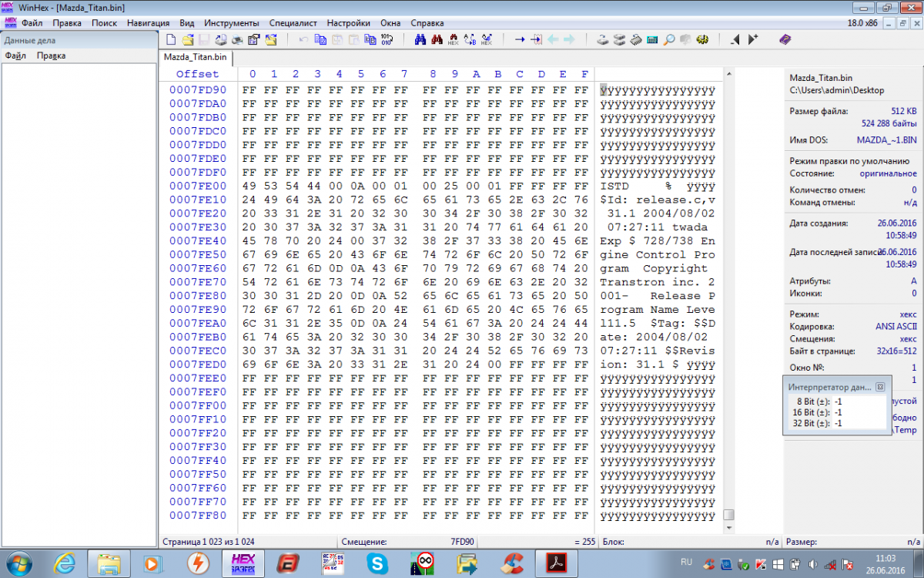Viewport: 924px width, 578px height.
Task: Click the 32 Bit value in the Data Interpreter
Action: pyautogui.click(x=838, y=422)
